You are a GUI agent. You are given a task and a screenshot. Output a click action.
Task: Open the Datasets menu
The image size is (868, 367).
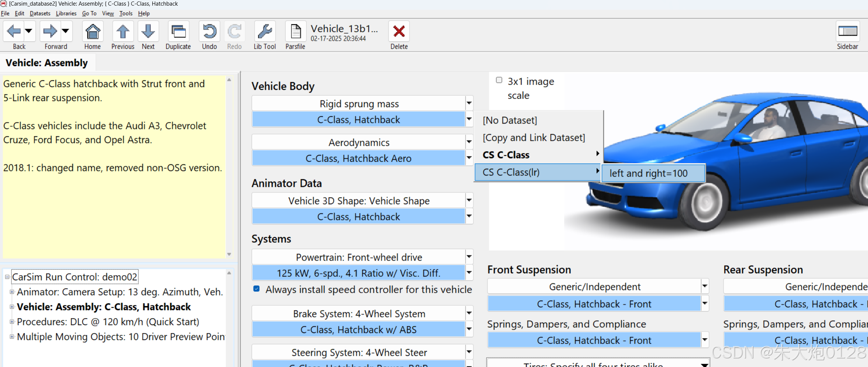pyautogui.click(x=40, y=13)
